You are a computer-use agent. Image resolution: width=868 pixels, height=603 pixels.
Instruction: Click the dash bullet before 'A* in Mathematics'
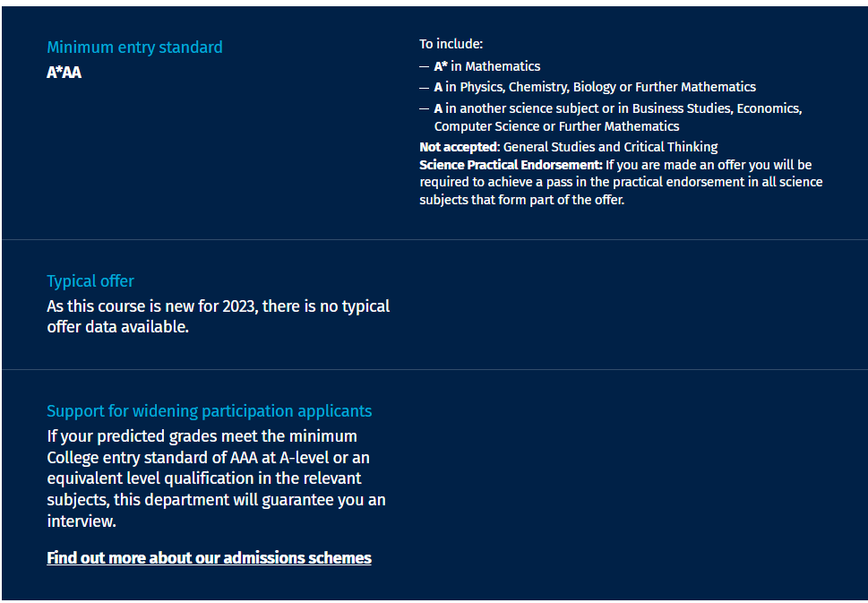click(425, 66)
